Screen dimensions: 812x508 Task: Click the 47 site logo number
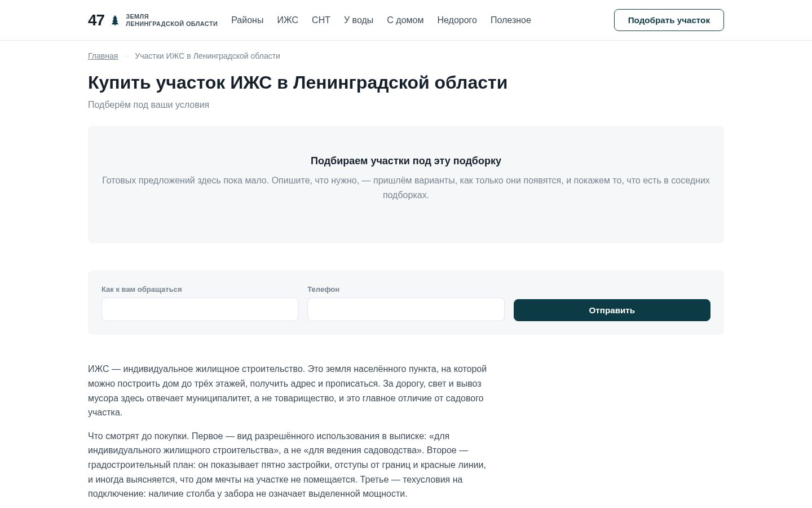(x=96, y=20)
